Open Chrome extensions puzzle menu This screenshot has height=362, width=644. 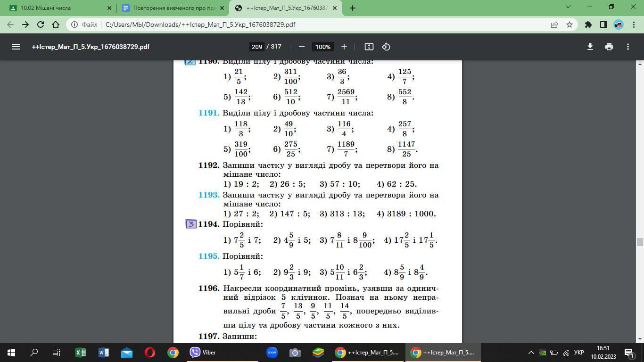588,25
